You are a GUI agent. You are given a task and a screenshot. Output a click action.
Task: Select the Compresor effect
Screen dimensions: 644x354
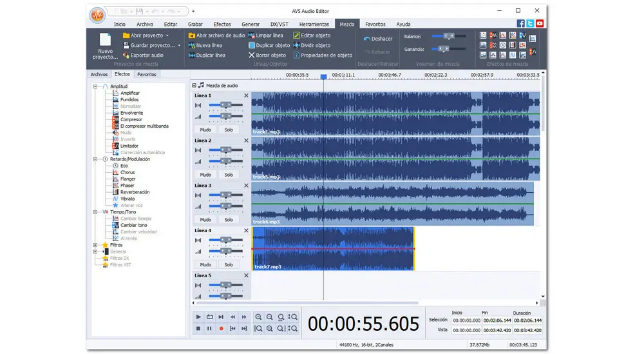(131, 120)
